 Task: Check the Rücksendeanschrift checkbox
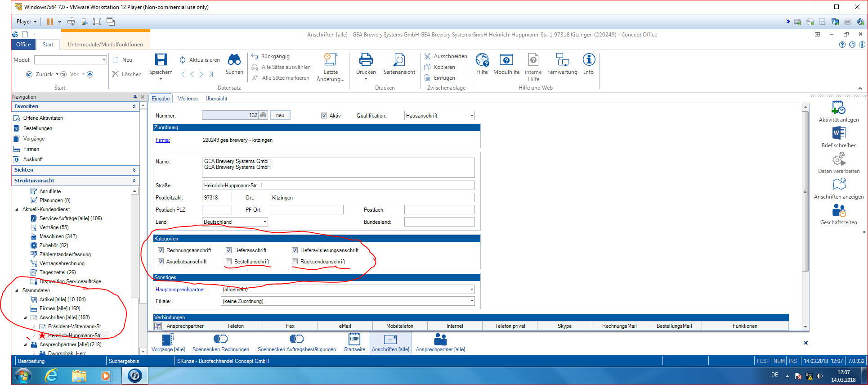point(295,262)
